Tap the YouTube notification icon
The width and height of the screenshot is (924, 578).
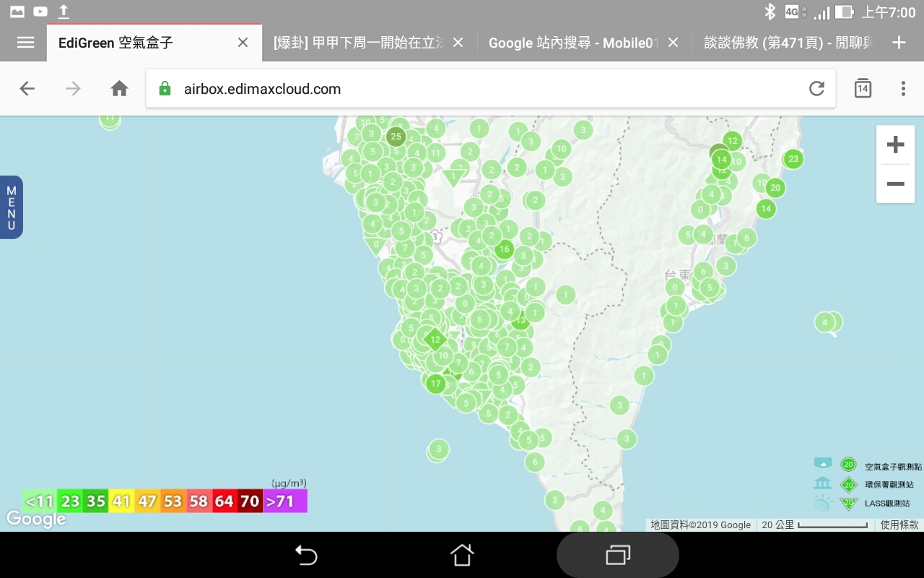pyautogui.click(x=40, y=12)
